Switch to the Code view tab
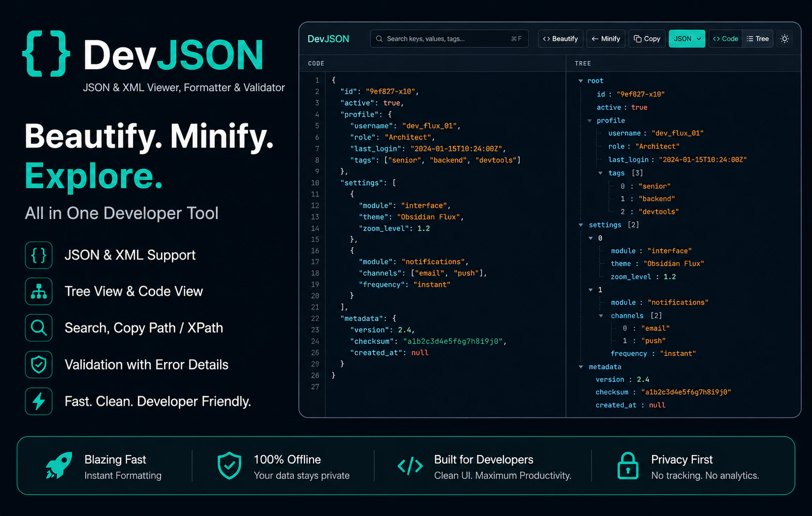This screenshot has height=516, width=812. pyautogui.click(x=726, y=39)
